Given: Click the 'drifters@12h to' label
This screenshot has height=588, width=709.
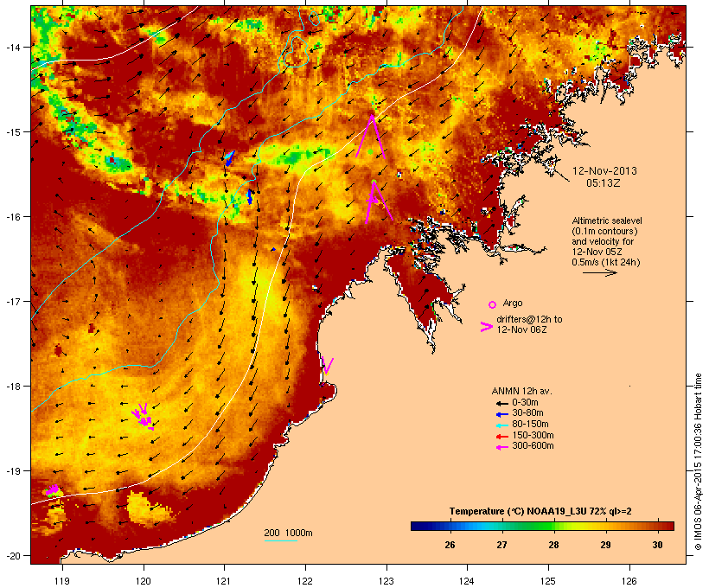Looking at the screenshot, I should (x=529, y=319).
